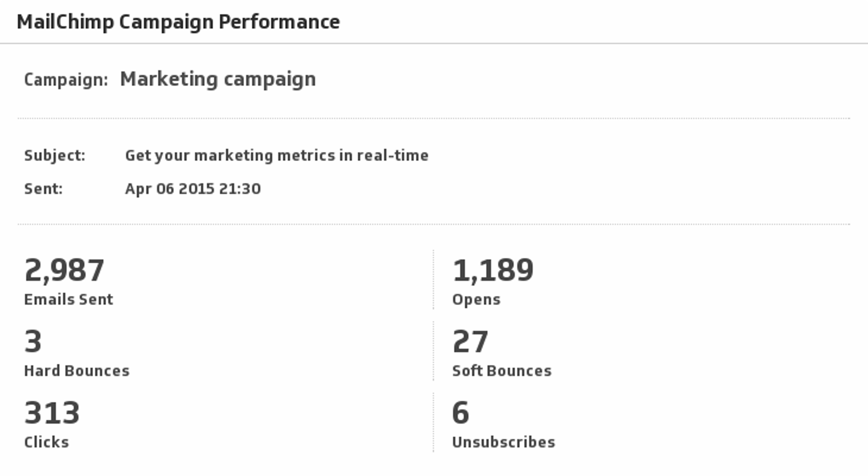Screen dimensions: 868x476
Task: Click the "Campaign:" field label
Action: [x=66, y=80]
